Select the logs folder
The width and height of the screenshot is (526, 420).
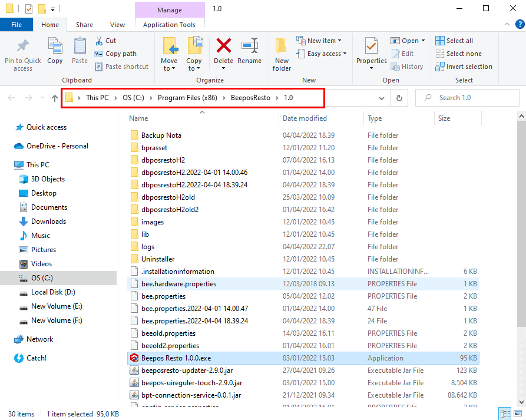(x=303, y=247)
